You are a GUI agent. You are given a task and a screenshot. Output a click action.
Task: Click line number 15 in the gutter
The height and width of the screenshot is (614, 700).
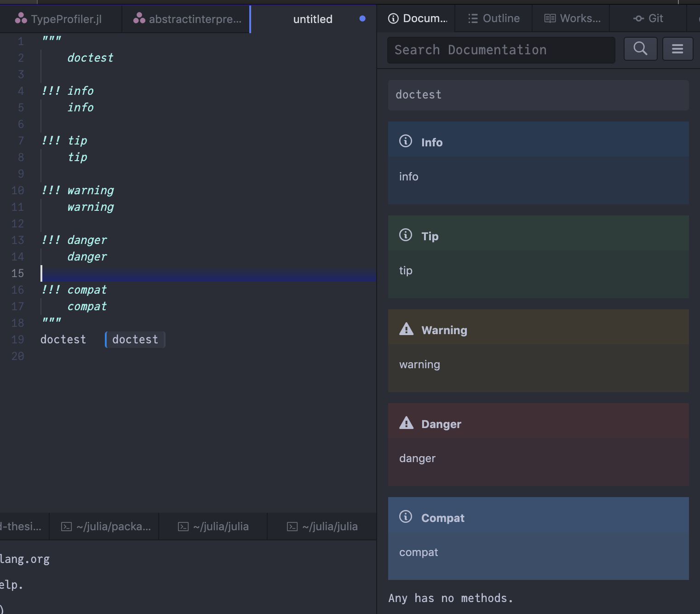point(17,273)
